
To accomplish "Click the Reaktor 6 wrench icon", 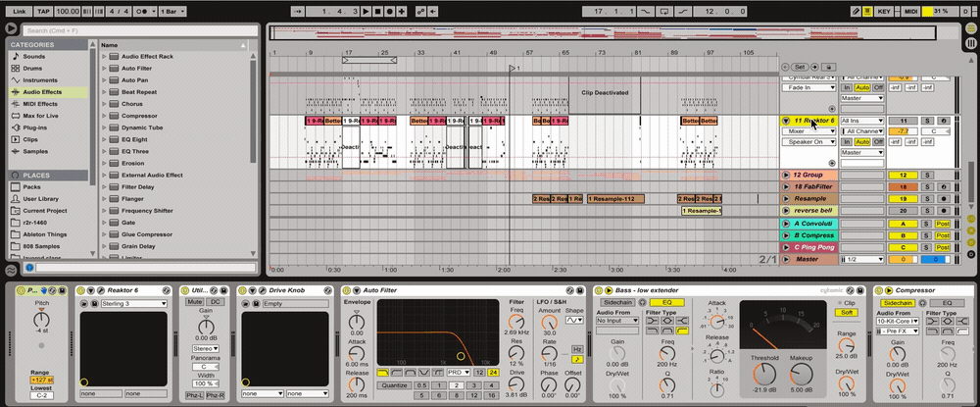I will point(100,290).
